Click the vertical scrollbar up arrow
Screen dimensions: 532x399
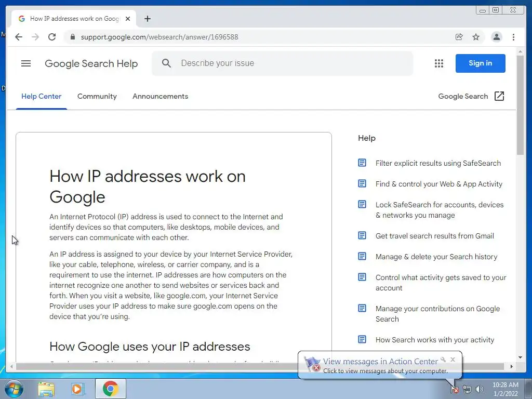520,52
